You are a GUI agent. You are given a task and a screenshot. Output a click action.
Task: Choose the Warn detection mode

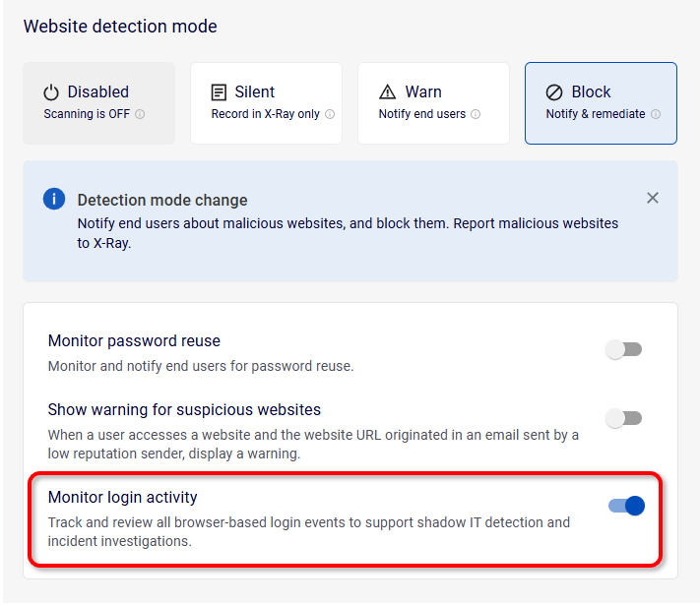[x=433, y=102]
